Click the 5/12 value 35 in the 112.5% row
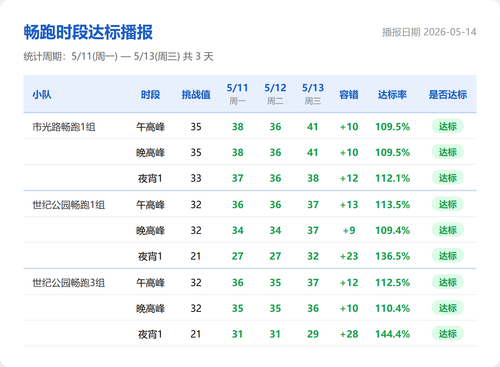Image resolution: width=500 pixels, height=367 pixels. pos(275,282)
